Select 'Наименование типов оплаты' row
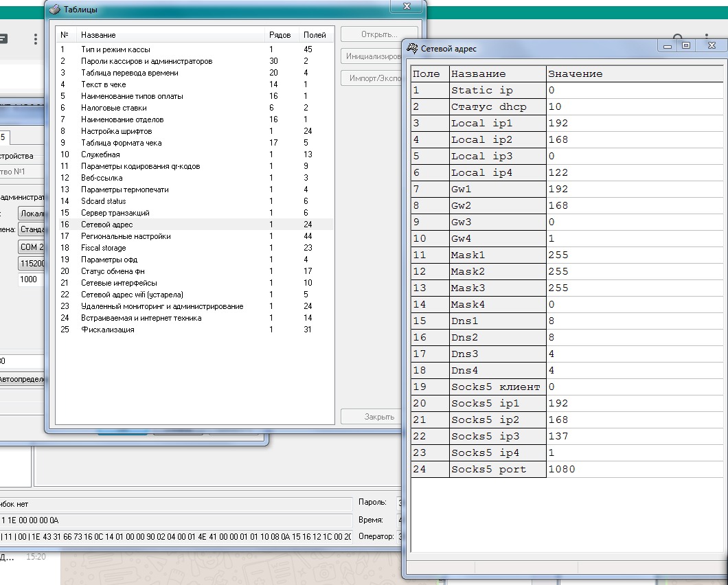Viewport: 728px width, 585px height. click(195, 96)
